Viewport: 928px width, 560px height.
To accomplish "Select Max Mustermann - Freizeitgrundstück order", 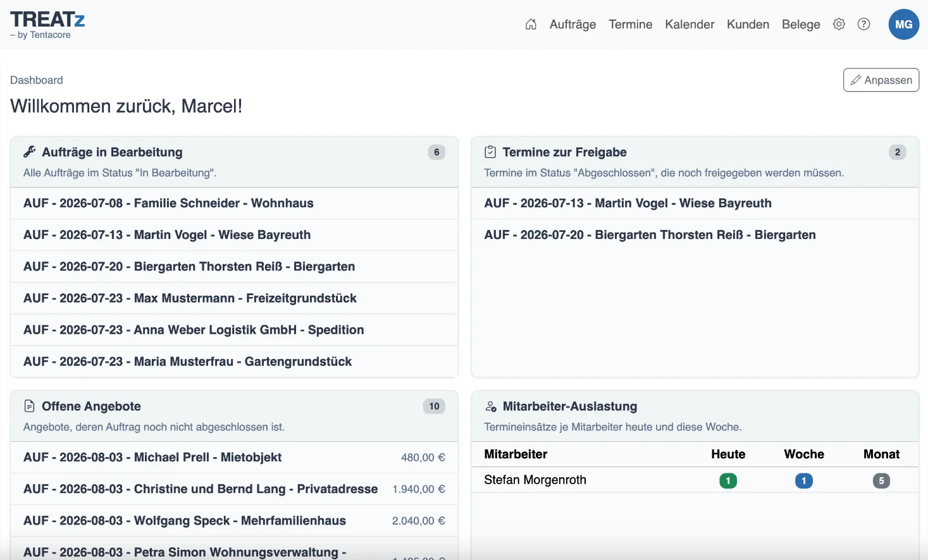I will click(234, 298).
